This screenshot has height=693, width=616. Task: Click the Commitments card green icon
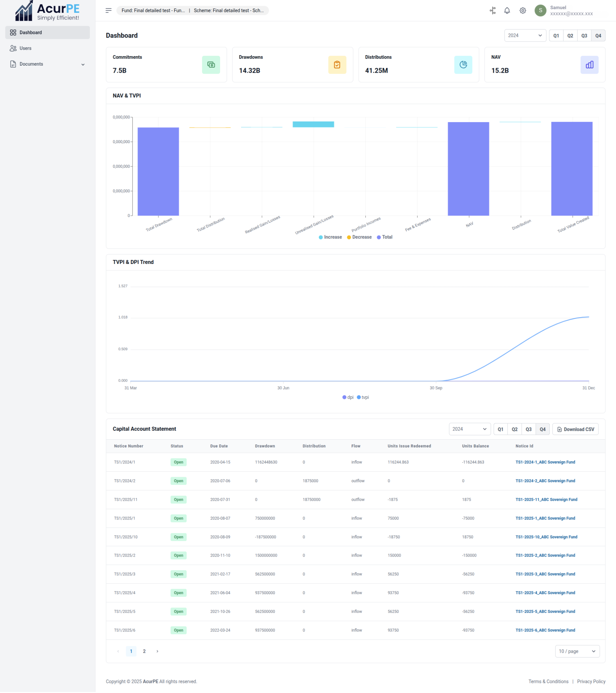click(x=211, y=65)
